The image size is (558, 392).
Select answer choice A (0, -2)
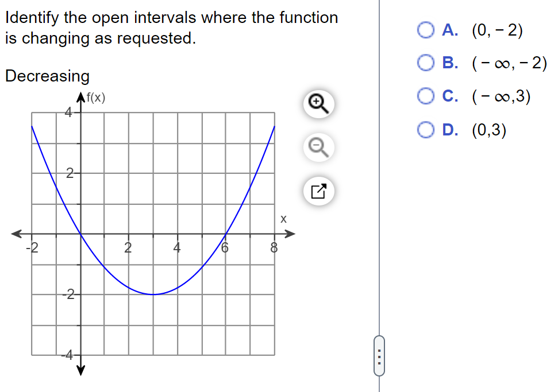coord(425,30)
